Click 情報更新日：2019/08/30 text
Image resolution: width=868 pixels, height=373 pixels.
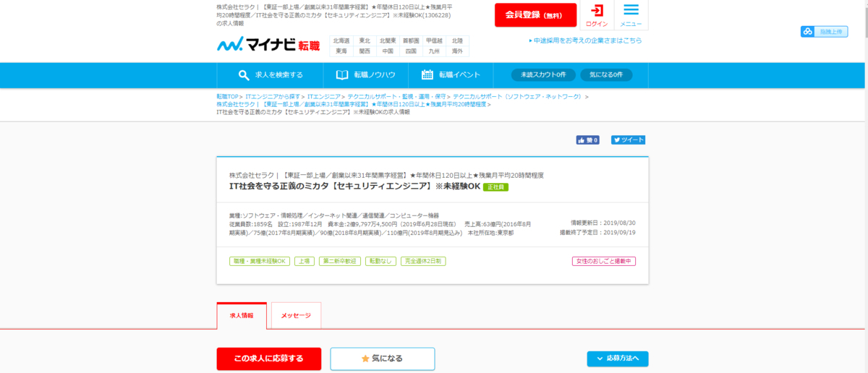603,223
